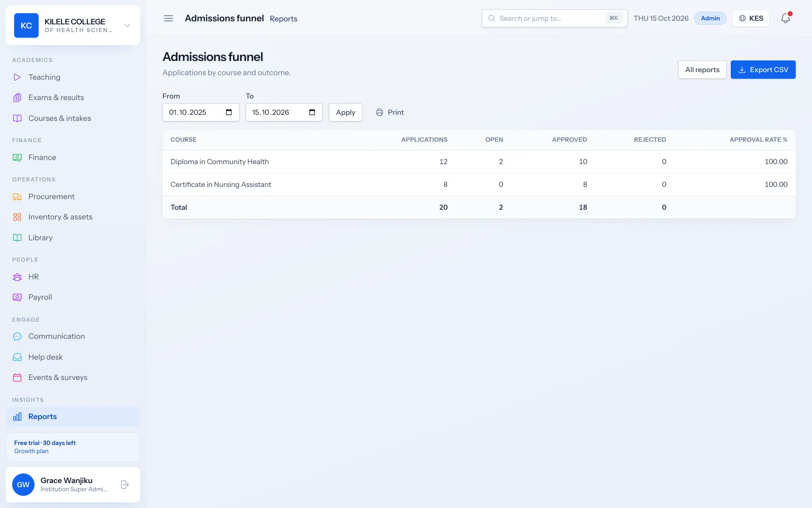Click Diploma in Community Health row
The height and width of the screenshot is (508, 812).
479,162
